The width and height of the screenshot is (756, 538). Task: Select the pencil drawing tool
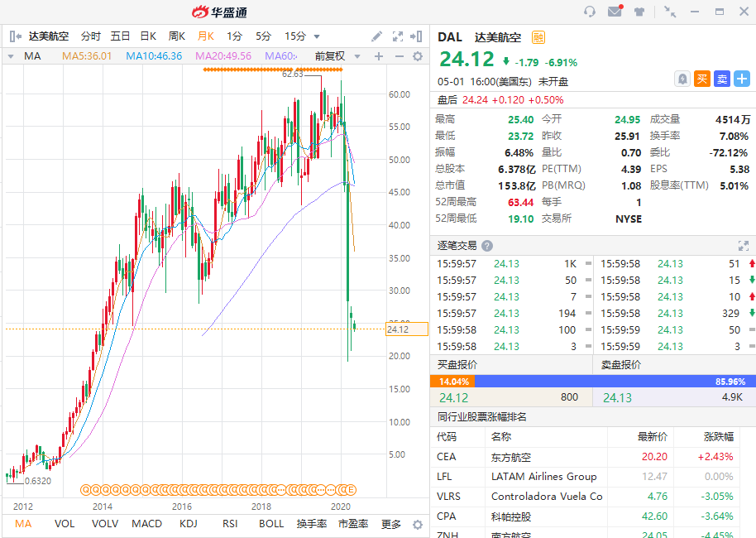tap(376, 36)
